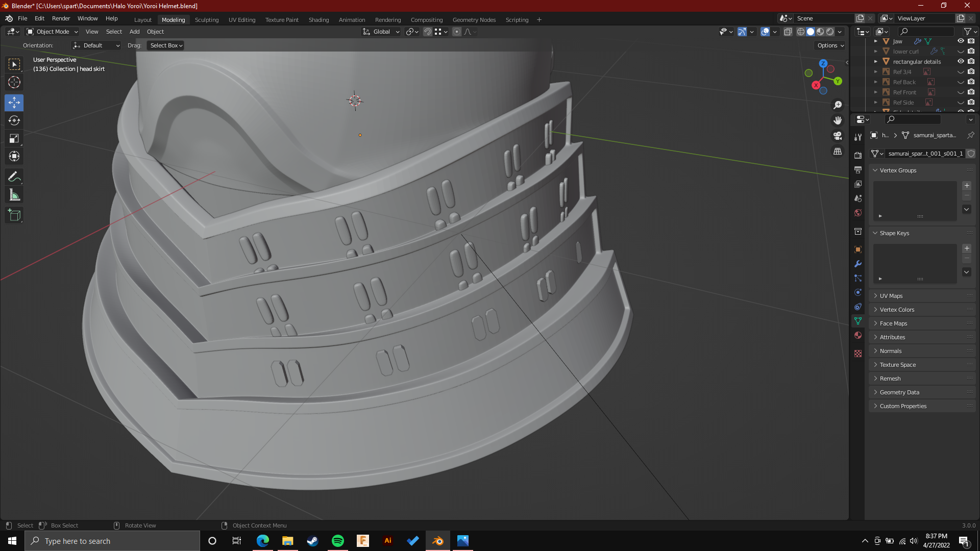
Task: Hide the Jaw object with eye icon
Action: tap(961, 41)
